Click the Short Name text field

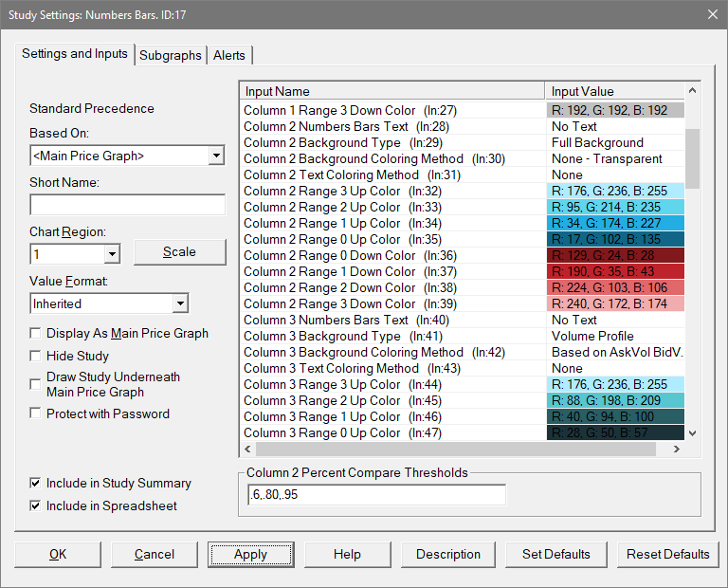(x=127, y=205)
